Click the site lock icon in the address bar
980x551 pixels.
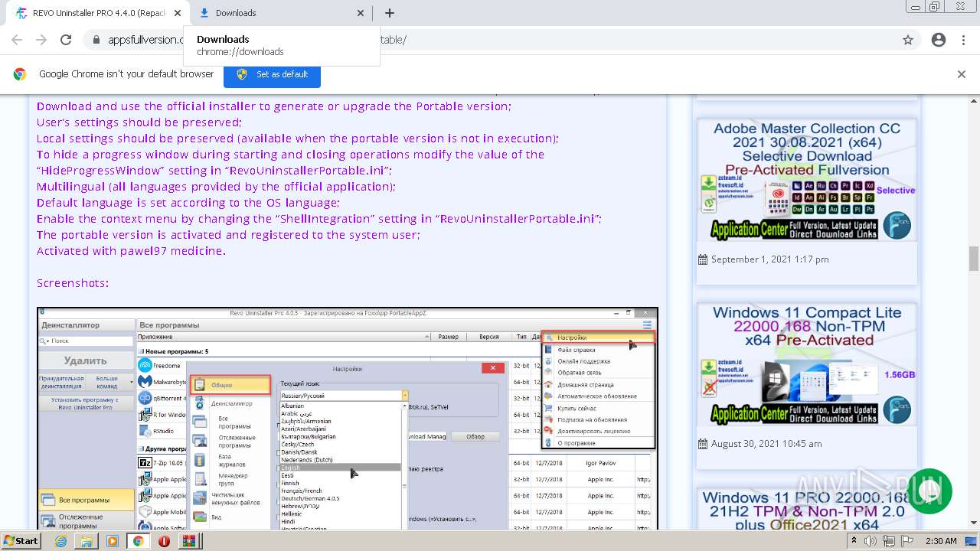click(96, 40)
